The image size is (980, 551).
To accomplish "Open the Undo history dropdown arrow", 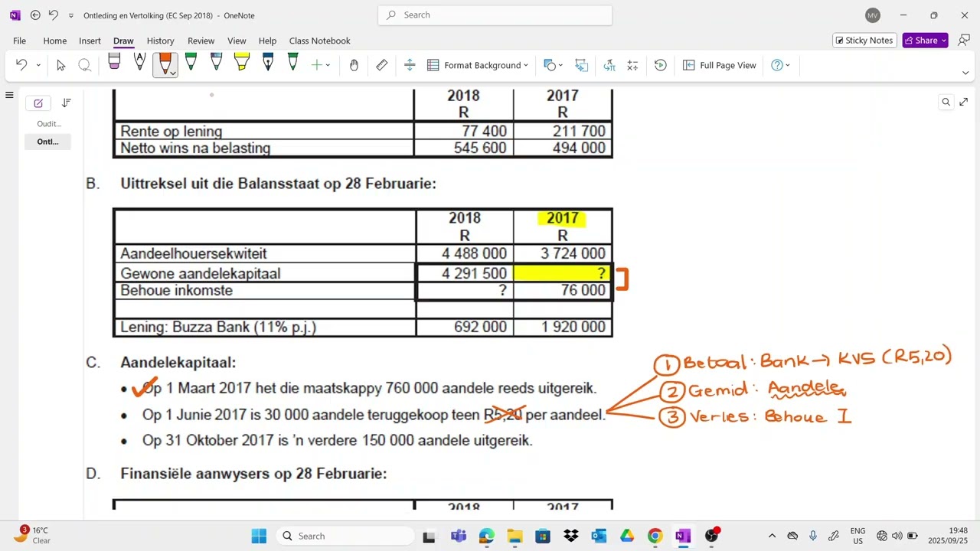I will point(38,66).
